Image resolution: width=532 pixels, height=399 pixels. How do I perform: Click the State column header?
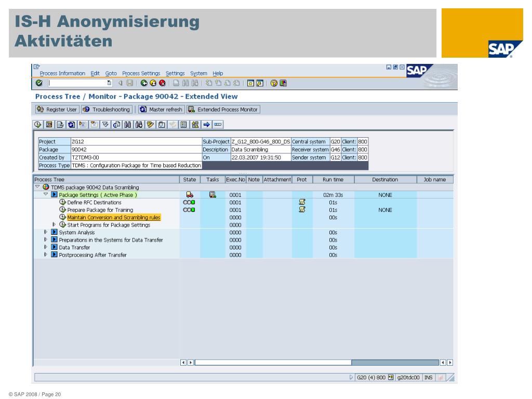pyautogui.click(x=190, y=179)
